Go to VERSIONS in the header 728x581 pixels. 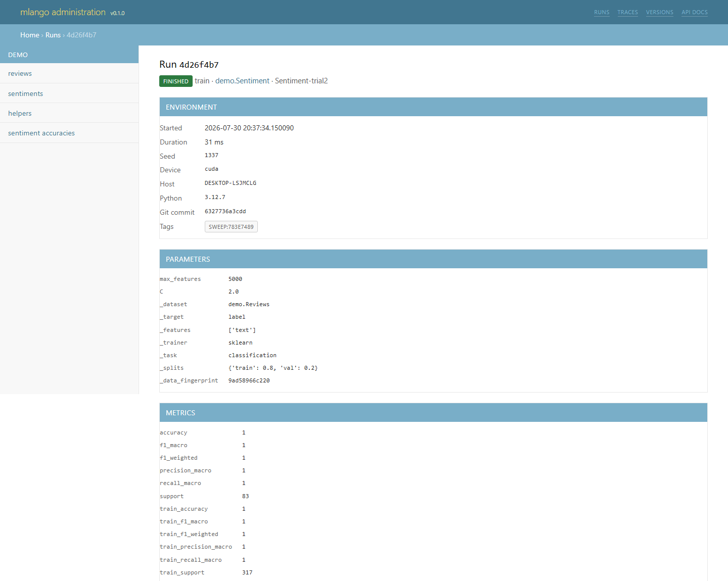660,12
